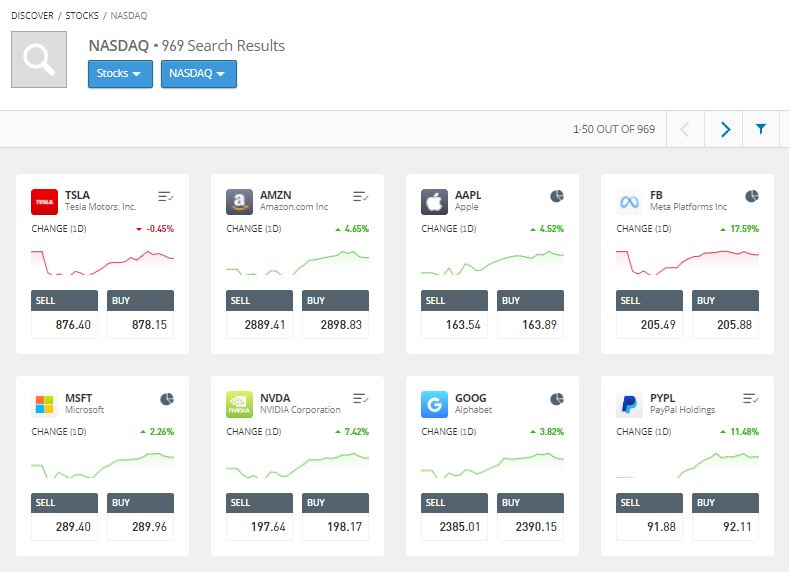Click the Apple logo on AAPL card
Screen dimensions: 789x572
click(x=434, y=202)
